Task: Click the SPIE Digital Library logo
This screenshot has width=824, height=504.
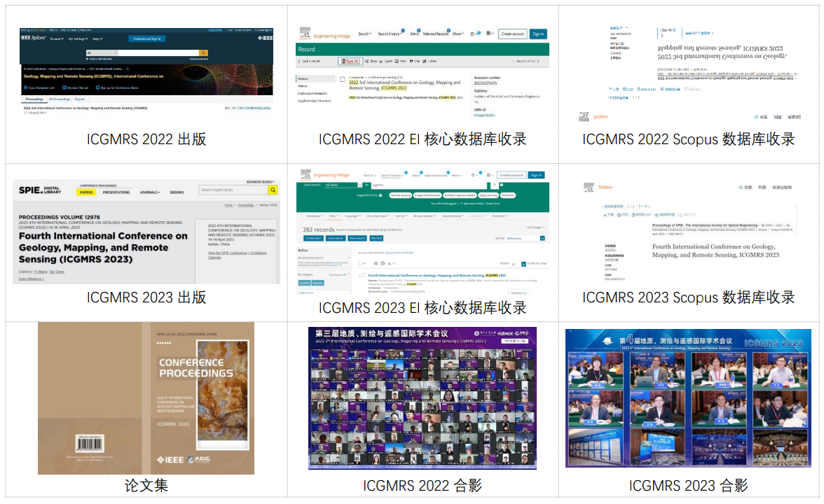Action: coord(40,190)
